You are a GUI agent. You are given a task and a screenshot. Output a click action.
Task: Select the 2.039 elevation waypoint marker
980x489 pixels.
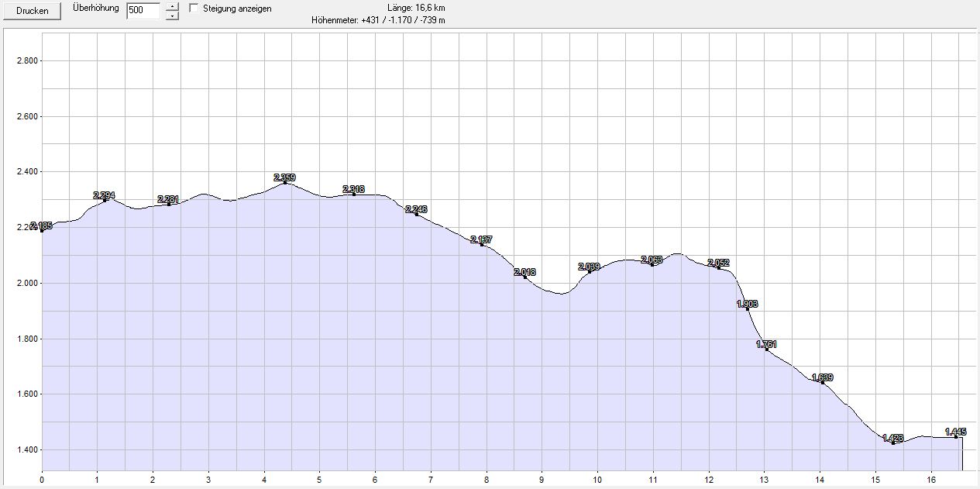click(589, 271)
